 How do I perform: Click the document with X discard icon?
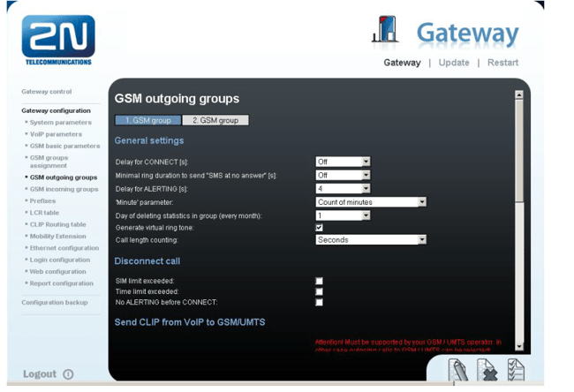pos(487,370)
